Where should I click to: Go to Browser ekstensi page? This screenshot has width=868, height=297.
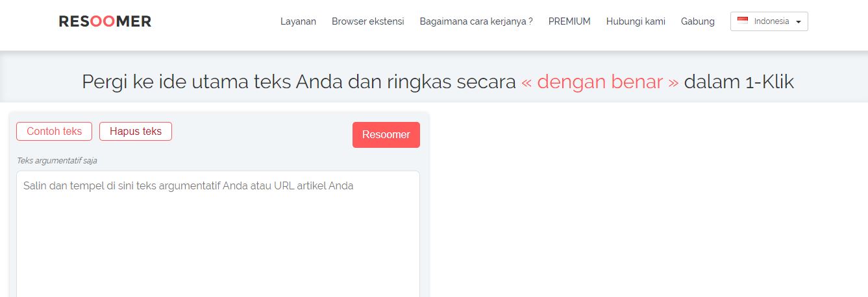pyautogui.click(x=367, y=21)
